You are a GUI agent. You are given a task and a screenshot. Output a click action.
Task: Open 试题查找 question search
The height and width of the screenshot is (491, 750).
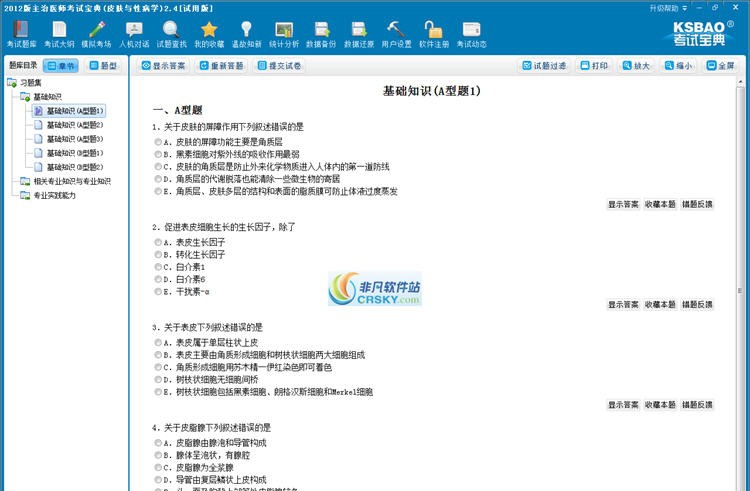[x=171, y=34]
